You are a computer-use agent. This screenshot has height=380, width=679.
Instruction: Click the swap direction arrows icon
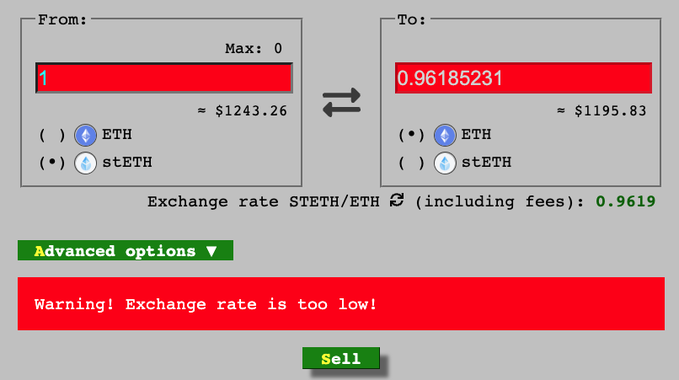(341, 103)
